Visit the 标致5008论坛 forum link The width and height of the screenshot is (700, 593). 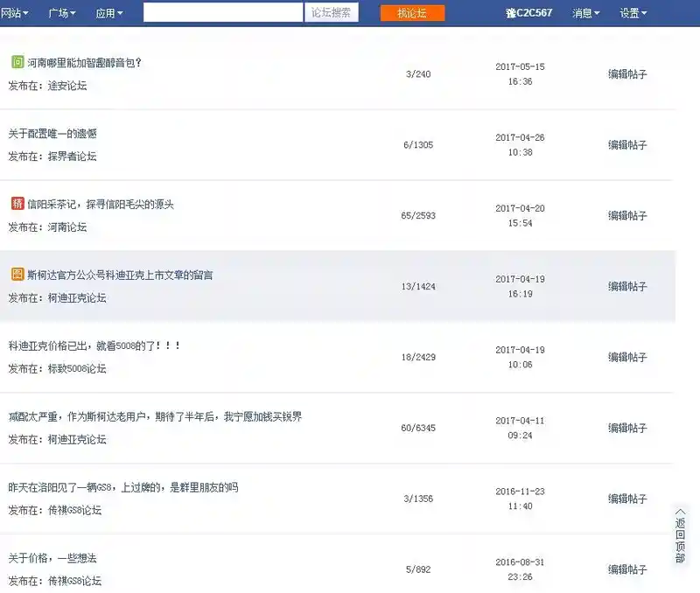(x=77, y=369)
